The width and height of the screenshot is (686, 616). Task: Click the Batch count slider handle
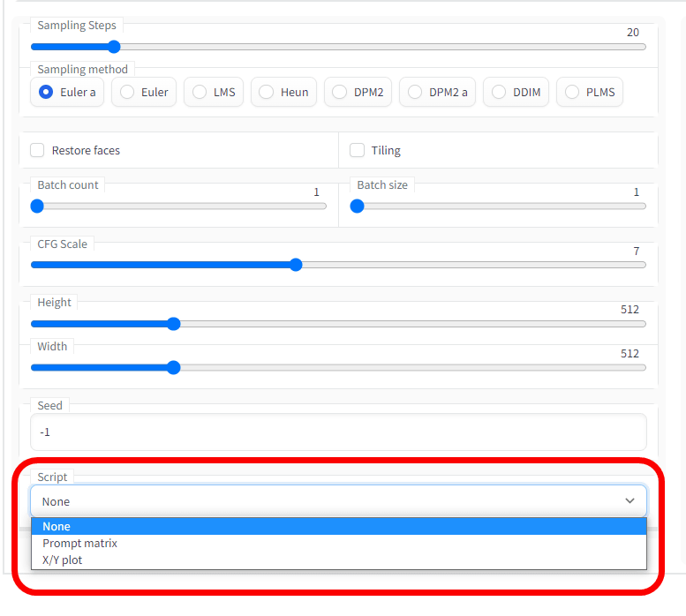[37, 206]
